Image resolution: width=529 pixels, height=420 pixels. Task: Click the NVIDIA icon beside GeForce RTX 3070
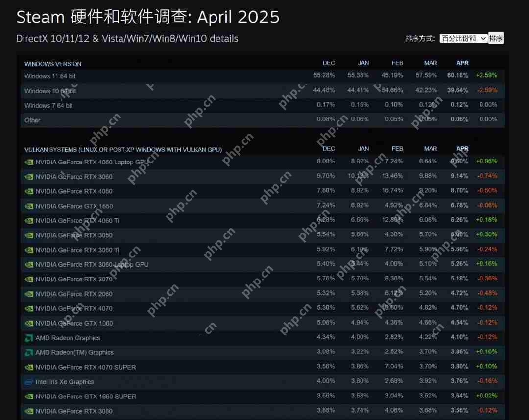(x=29, y=279)
